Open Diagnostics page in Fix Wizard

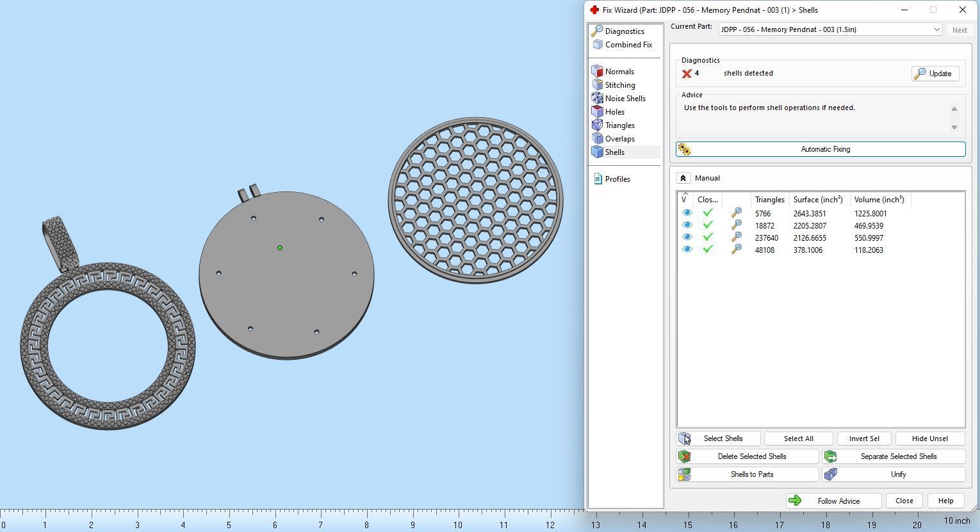(625, 31)
